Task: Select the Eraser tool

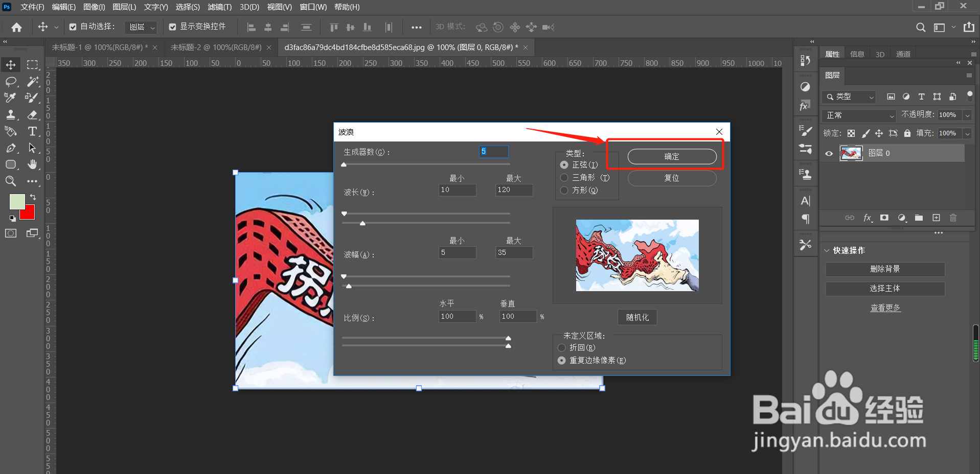Action: click(33, 114)
